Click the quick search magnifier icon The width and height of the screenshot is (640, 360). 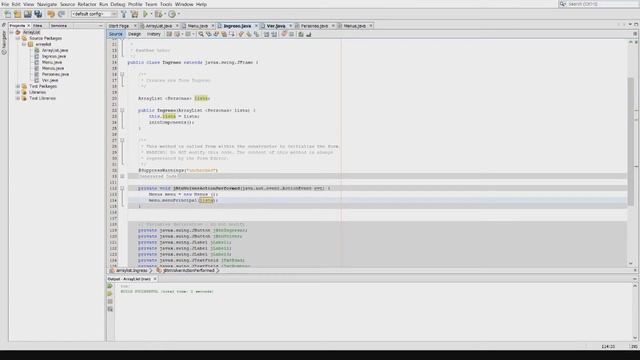pyautogui.click(x=563, y=4)
